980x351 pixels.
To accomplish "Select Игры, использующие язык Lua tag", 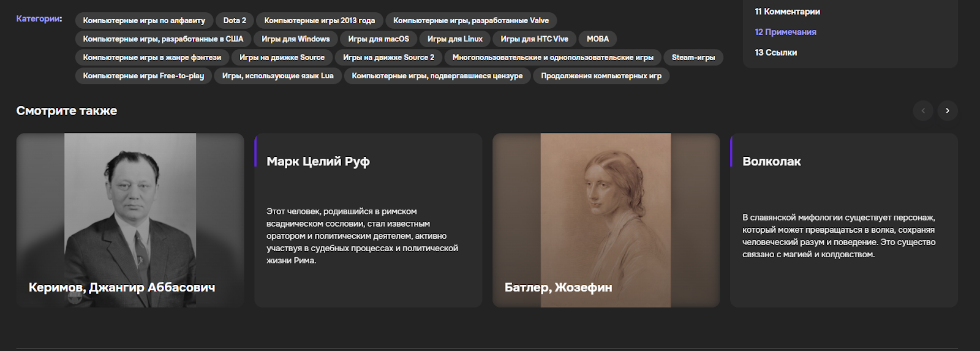I will [277, 76].
